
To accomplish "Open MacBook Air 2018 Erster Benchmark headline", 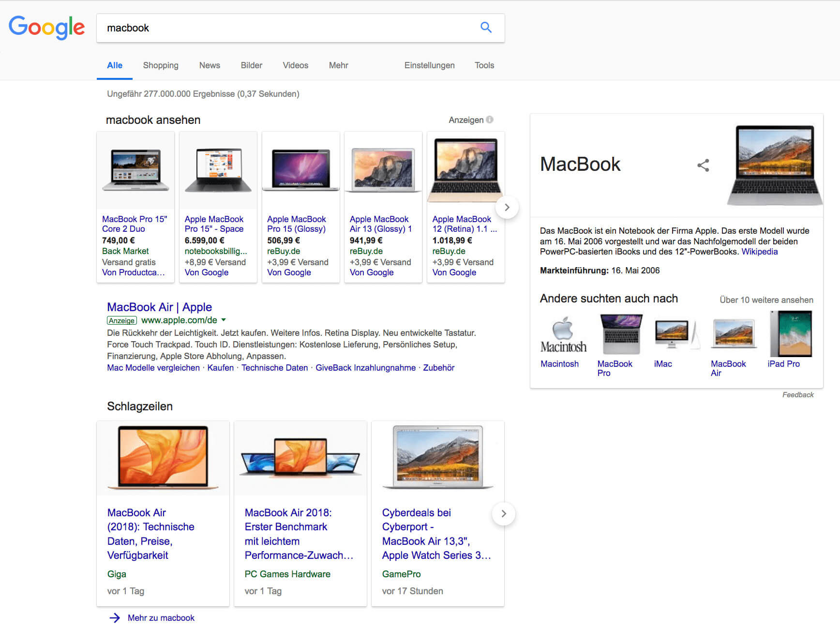I will tap(299, 534).
